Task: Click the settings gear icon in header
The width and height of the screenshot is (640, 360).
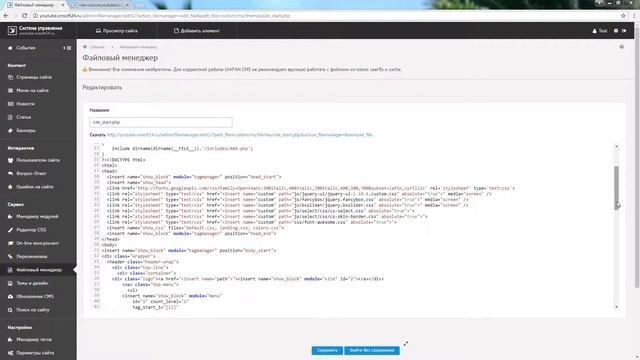Action: 616,31
